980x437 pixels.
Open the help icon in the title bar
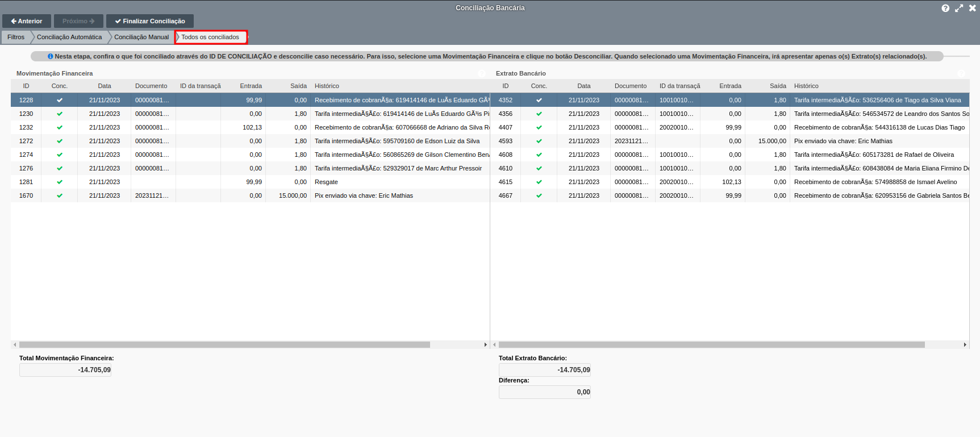945,8
